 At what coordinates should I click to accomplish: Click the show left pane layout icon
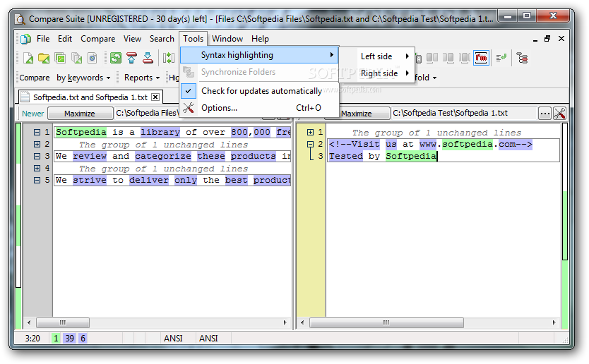(432, 58)
